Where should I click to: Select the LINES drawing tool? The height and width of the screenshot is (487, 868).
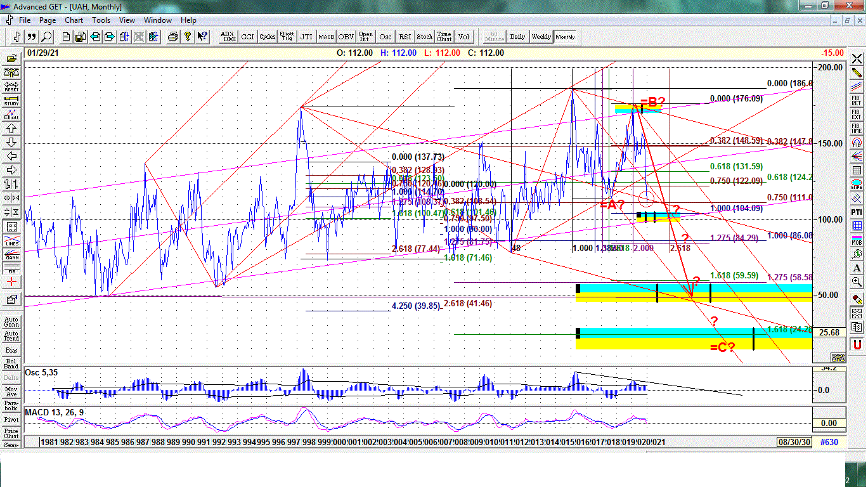(11, 240)
